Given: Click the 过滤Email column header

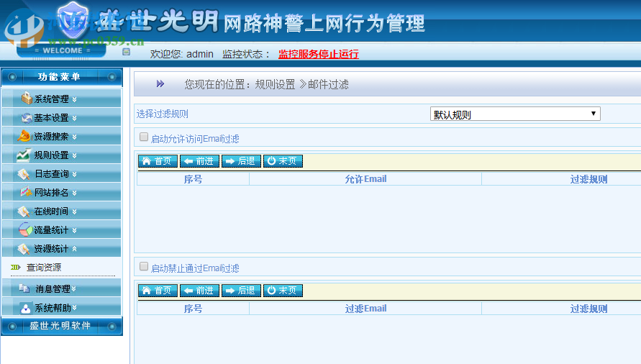Looking at the screenshot, I should pyautogui.click(x=365, y=309).
